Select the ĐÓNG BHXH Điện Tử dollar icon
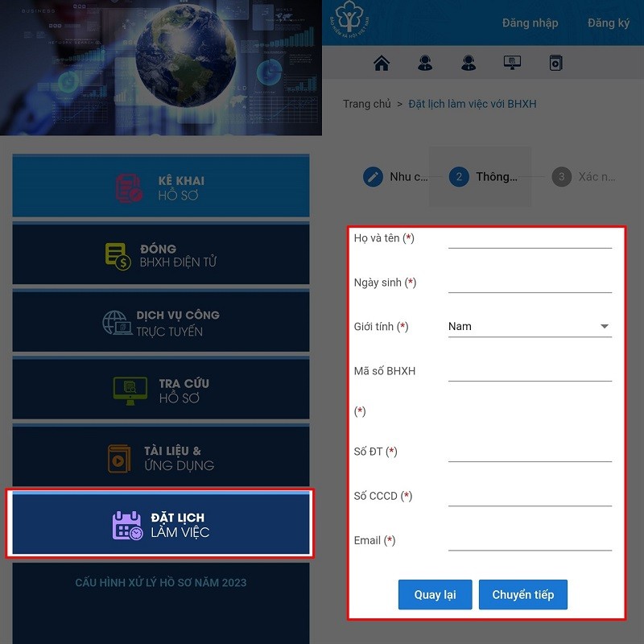This screenshot has width=644, height=644. click(x=118, y=254)
